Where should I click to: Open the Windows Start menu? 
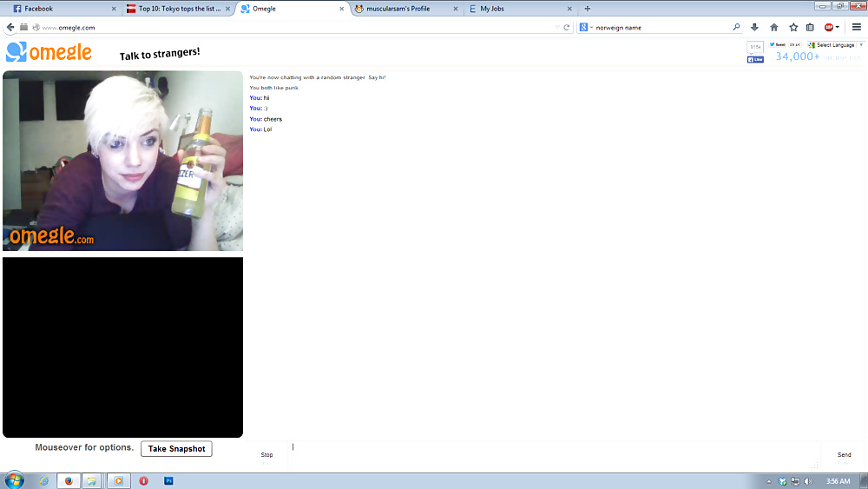(x=15, y=480)
